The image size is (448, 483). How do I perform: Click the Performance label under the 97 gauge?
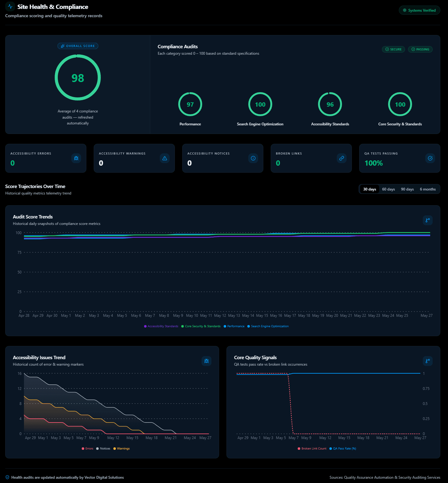[x=190, y=124]
